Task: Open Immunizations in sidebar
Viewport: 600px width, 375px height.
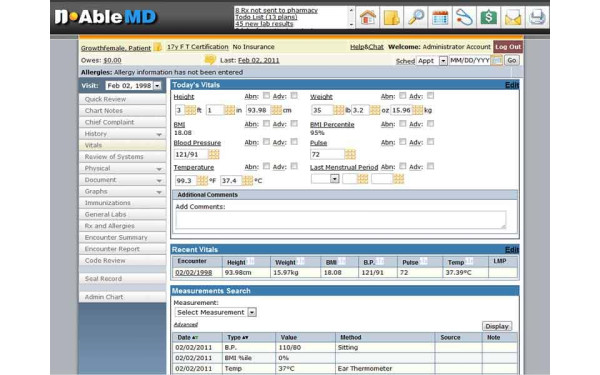Action: (122, 203)
